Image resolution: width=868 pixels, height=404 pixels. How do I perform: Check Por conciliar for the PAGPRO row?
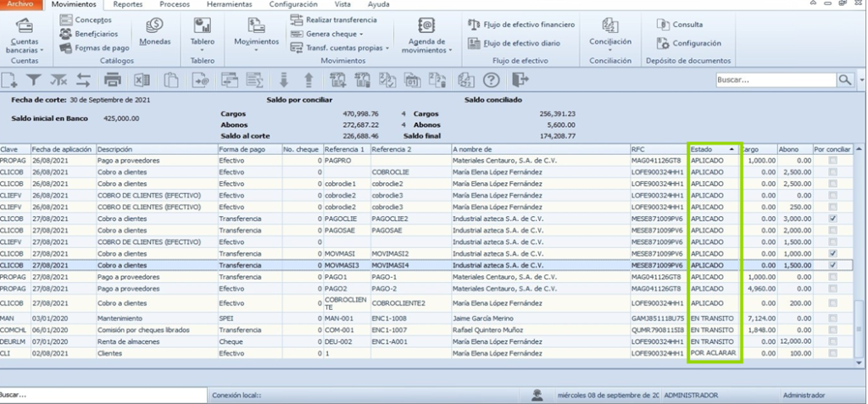point(832,160)
